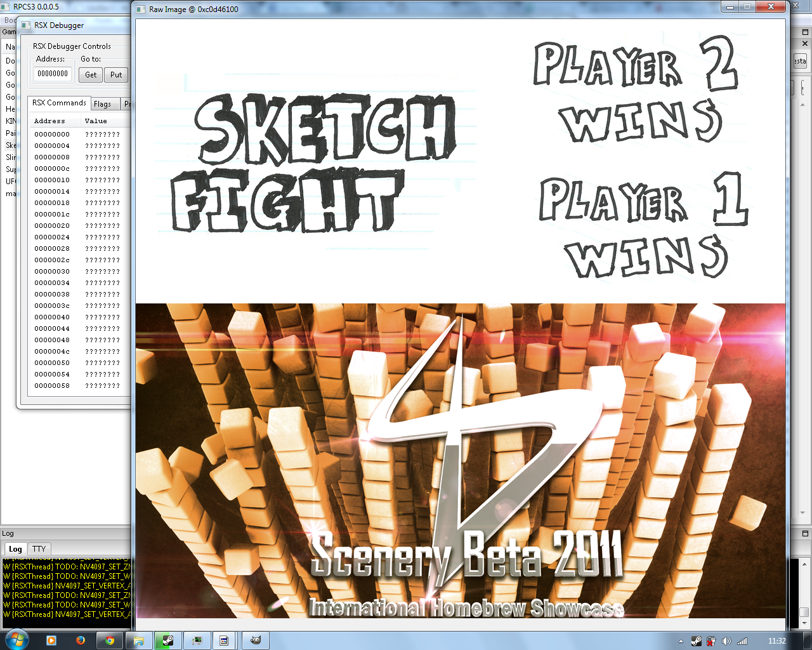Screen dimensions: 812x650
Task: Click the power plug tray icon
Action: [x=711, y=641]
